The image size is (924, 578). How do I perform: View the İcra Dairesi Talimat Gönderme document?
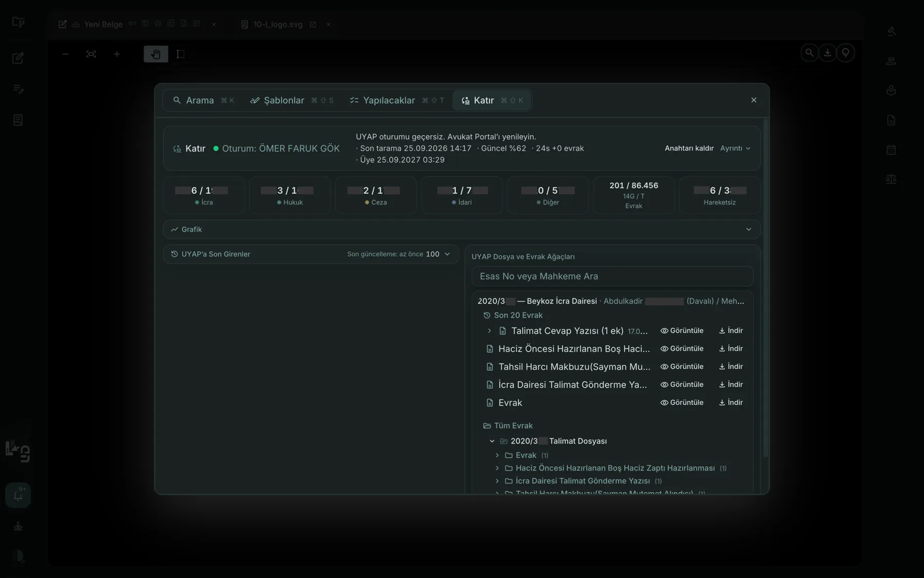682,385
